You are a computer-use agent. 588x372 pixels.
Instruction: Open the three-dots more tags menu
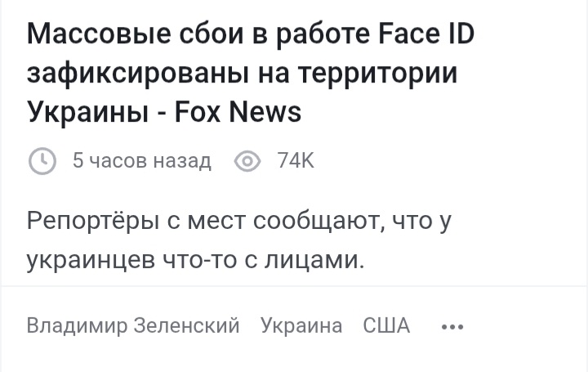coord(452,327)
